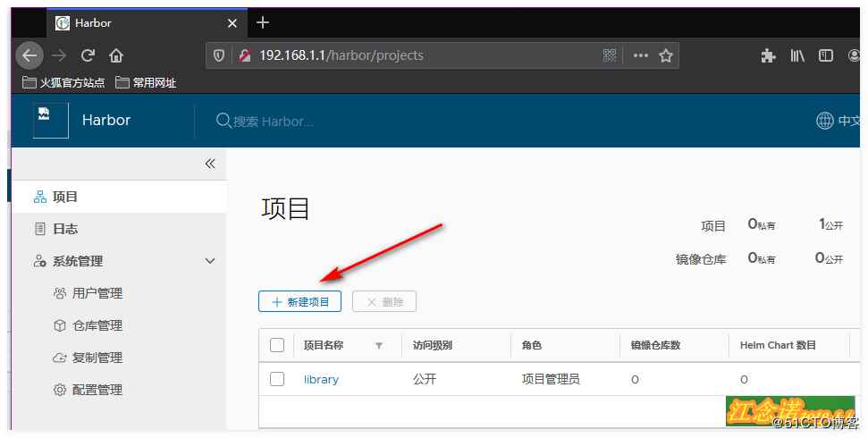Go to the browser home page icon
868x438 pixels.
[116, 55]
